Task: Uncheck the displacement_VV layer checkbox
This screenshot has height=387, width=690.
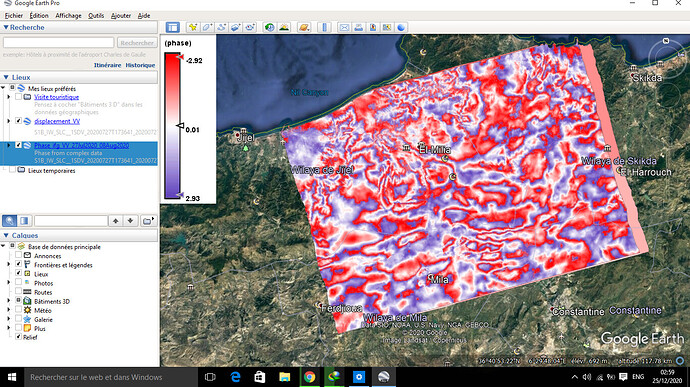Action: tap(18, 121)
